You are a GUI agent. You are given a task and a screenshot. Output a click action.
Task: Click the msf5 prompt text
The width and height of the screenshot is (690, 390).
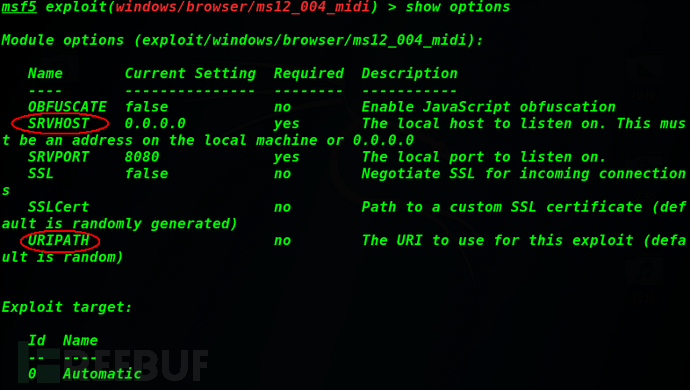(19, 7)
